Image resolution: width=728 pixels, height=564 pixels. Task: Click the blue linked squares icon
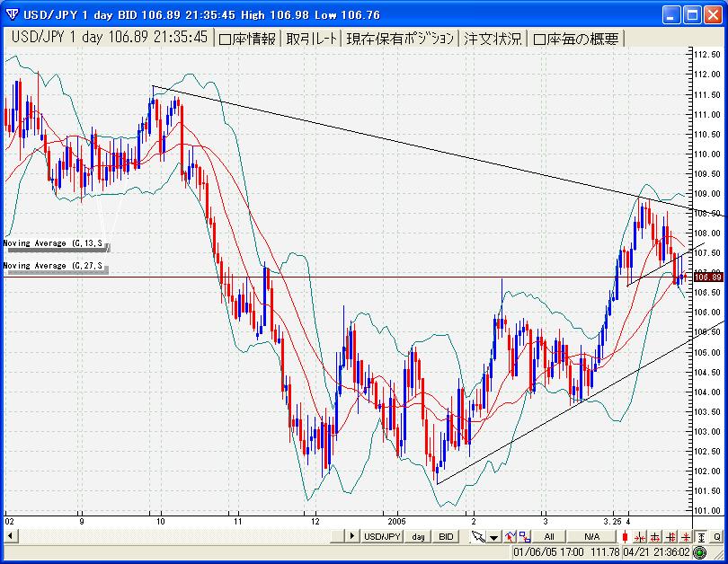pos(525,537)
